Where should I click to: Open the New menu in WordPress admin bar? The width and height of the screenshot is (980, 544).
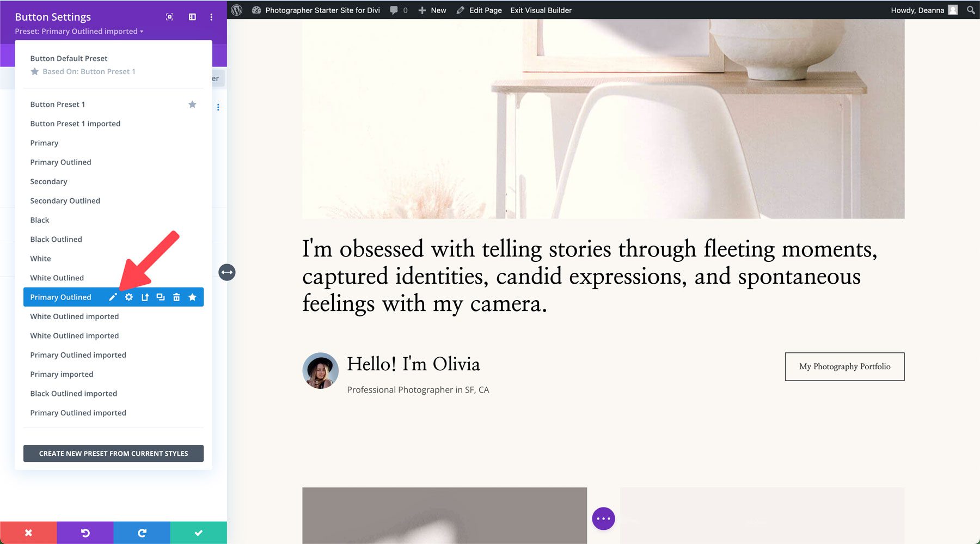click(432, 10)
